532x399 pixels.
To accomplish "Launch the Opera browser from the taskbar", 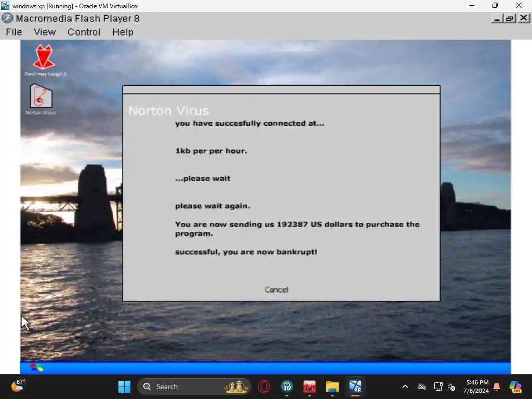I will point(263,387).
